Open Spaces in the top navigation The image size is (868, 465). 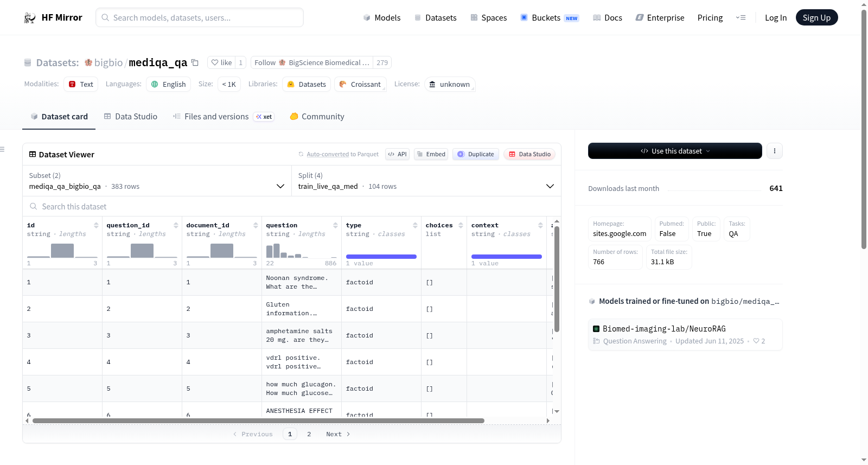pos(488,18)
